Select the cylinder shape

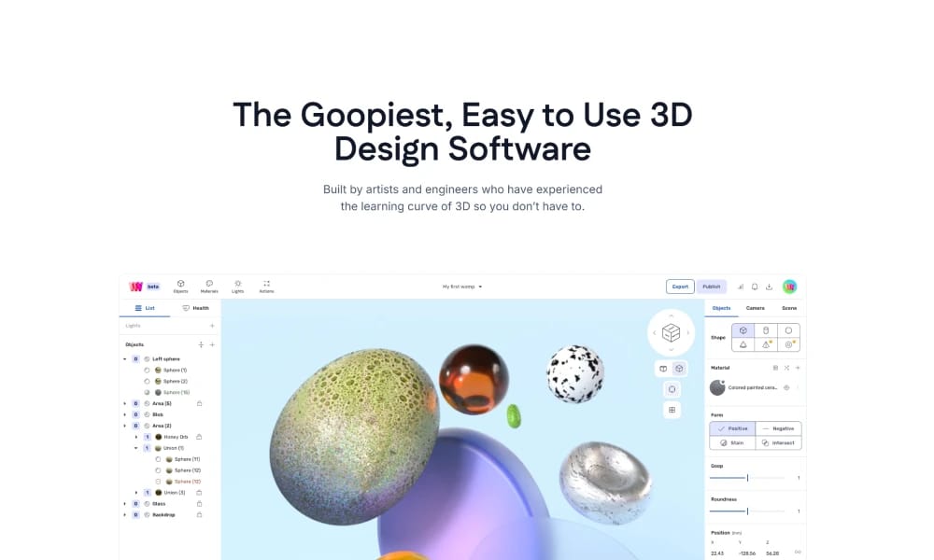(x=766, y=330)
